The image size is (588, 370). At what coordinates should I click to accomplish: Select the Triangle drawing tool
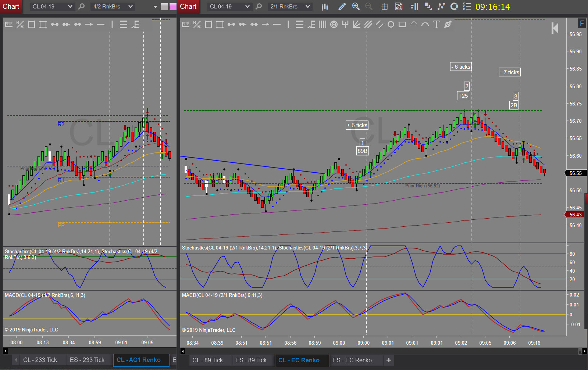(x=414, y=24)
